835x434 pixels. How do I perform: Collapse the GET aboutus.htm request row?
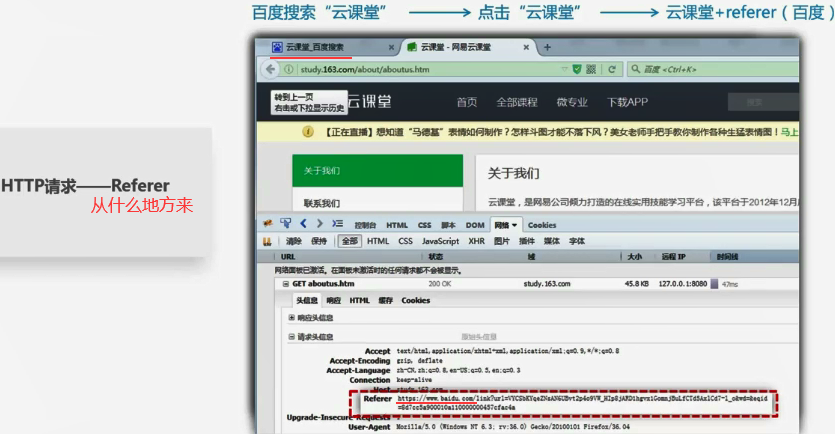pyautogui.click(x=285, y=284)
